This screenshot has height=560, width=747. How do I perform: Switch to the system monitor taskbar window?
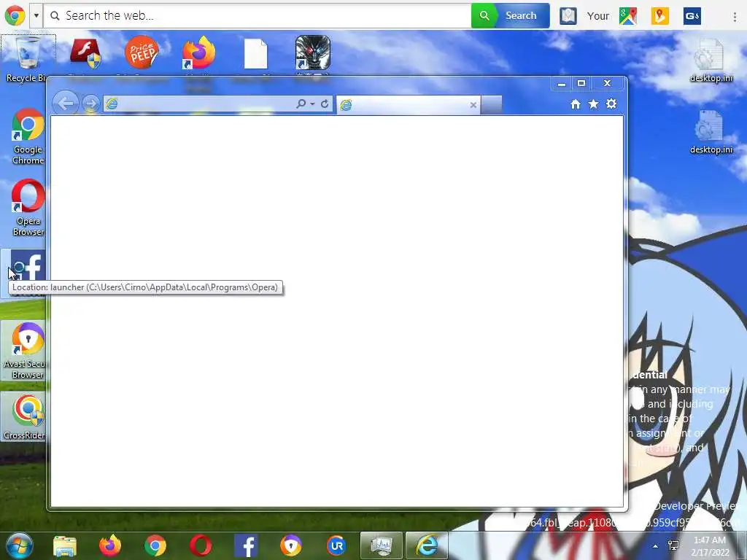tap(382, 545)
